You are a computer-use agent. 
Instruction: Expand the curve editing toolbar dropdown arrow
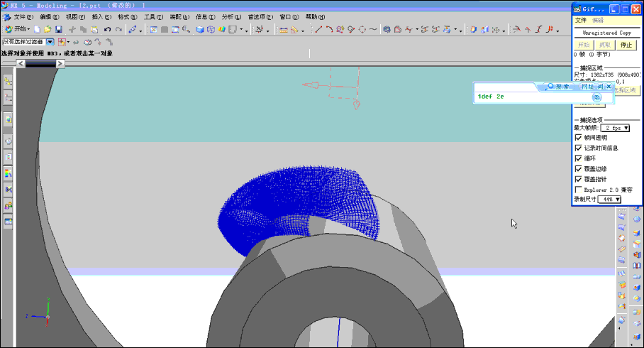[x=417, y=30]
